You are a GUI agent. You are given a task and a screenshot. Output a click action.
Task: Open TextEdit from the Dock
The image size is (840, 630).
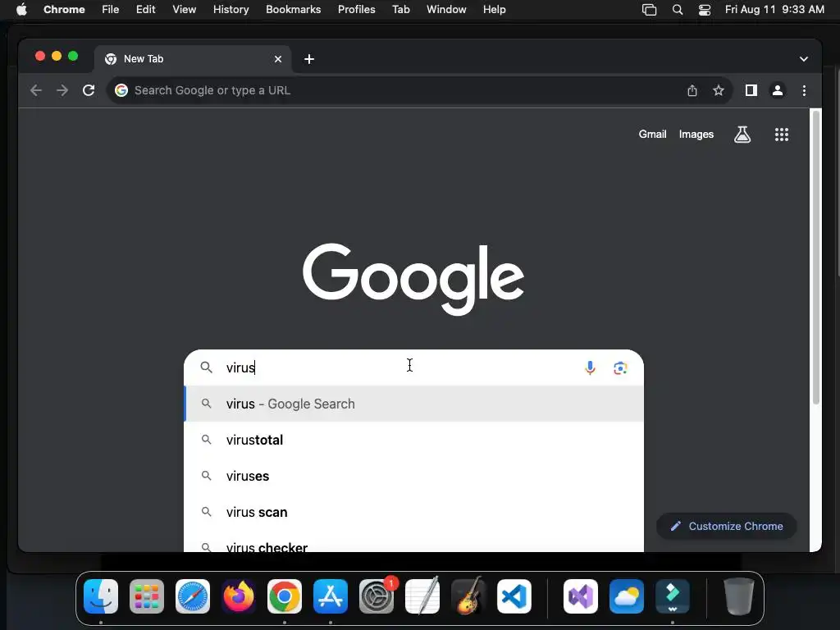click(x=422, y=596)
